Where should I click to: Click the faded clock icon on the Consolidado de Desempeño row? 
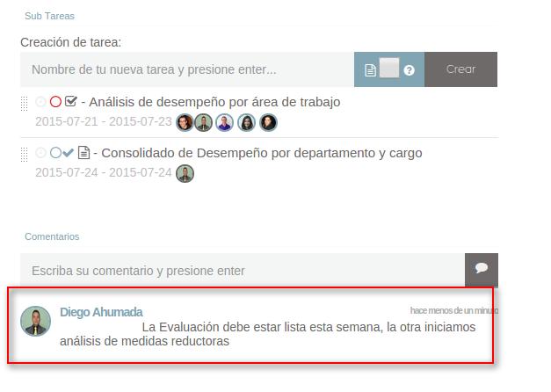tap(40, 153)
